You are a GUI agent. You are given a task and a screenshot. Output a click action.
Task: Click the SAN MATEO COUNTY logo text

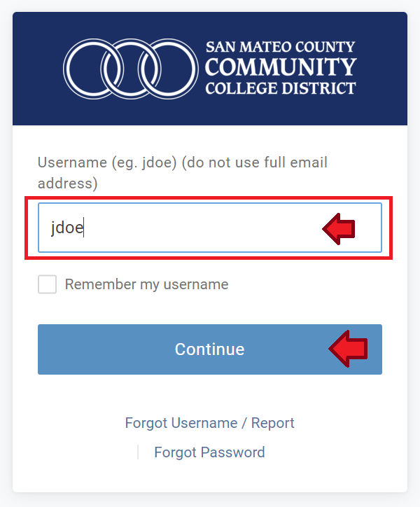click(280, 47)
